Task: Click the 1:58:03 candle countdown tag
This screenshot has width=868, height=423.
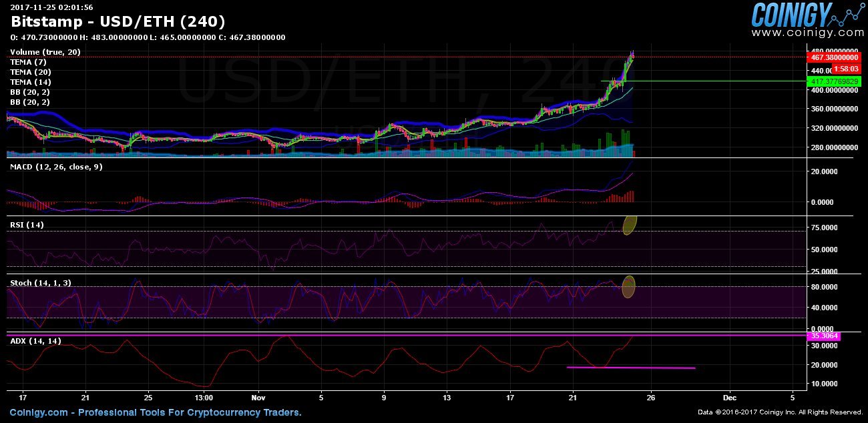Action: [845, 69]
